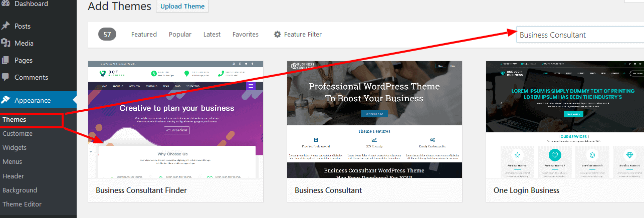Switch to the Featured tab

[x=144, y=35]
